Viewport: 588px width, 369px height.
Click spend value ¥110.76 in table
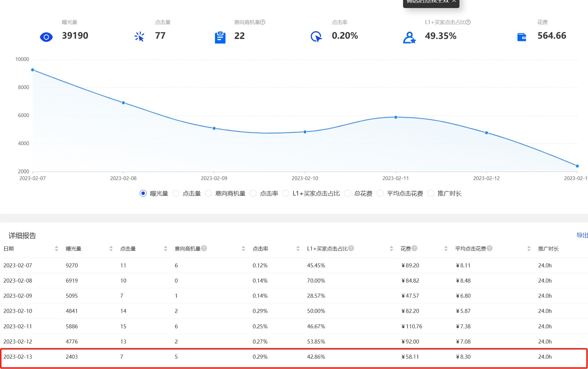pyautogui.click(x=412, y=326)
